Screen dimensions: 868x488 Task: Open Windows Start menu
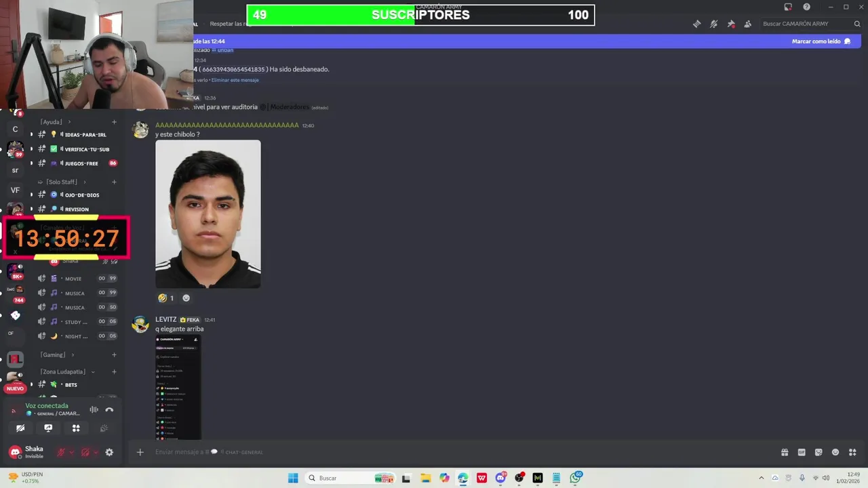coord(293,478)
